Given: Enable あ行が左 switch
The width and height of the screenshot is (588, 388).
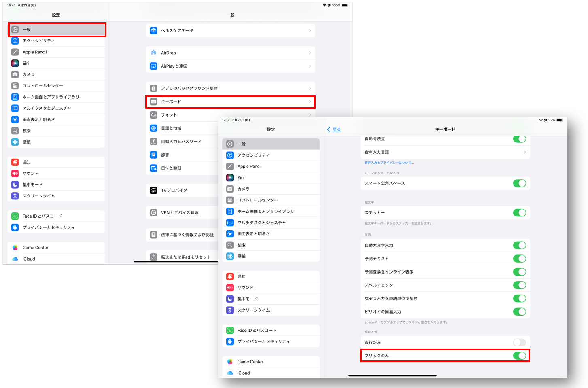Looking at the screenshot, I should pyautogui.click(x=520, y=342).
